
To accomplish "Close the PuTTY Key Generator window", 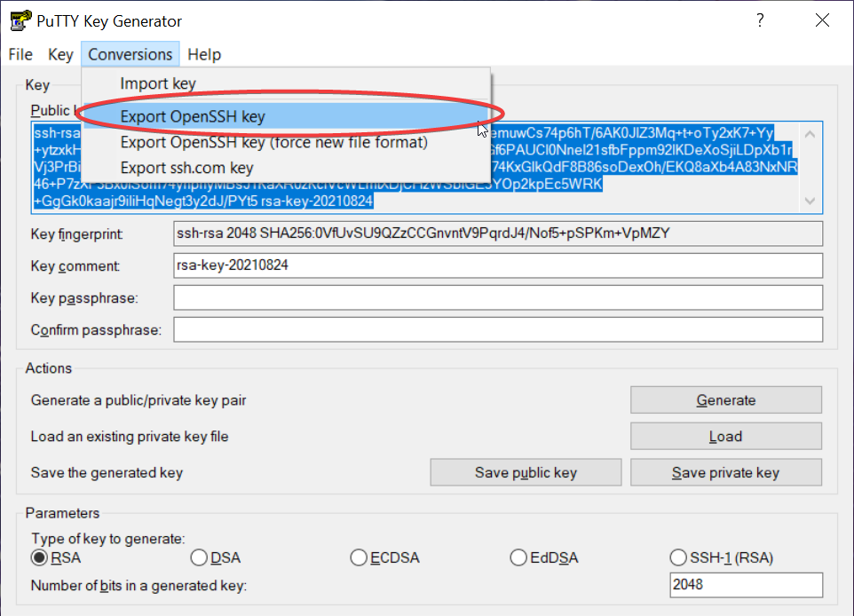I will [822, 20].
